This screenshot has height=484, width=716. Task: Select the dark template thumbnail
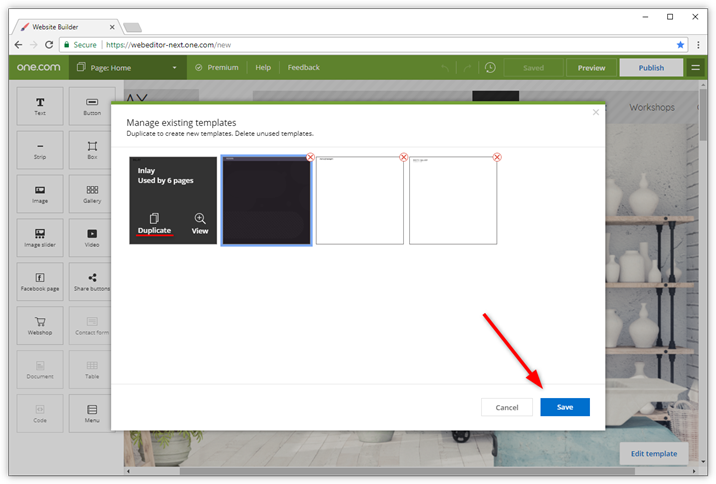pyautogui.click(x=266, y=200)
